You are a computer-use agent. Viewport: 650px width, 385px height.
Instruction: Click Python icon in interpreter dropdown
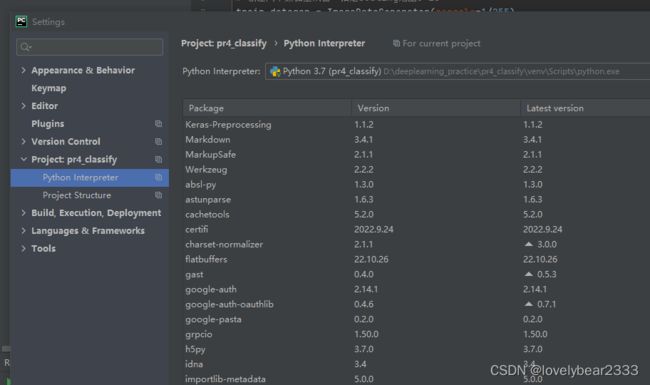click(275, 72)
